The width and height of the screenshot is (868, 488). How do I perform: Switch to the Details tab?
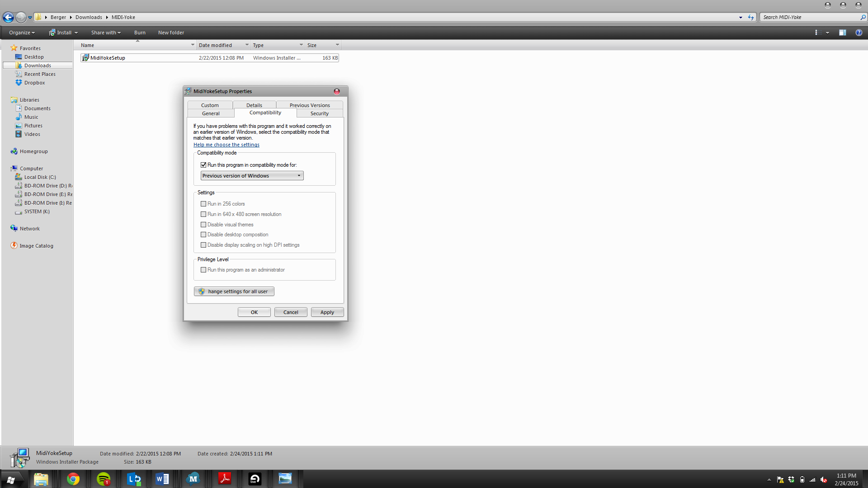coord(254,105)
